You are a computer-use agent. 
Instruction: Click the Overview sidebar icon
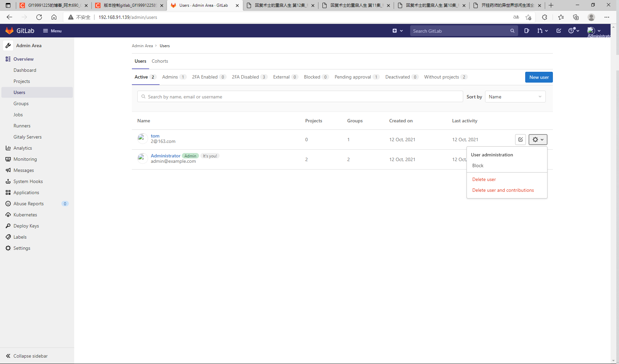(8, 59)
